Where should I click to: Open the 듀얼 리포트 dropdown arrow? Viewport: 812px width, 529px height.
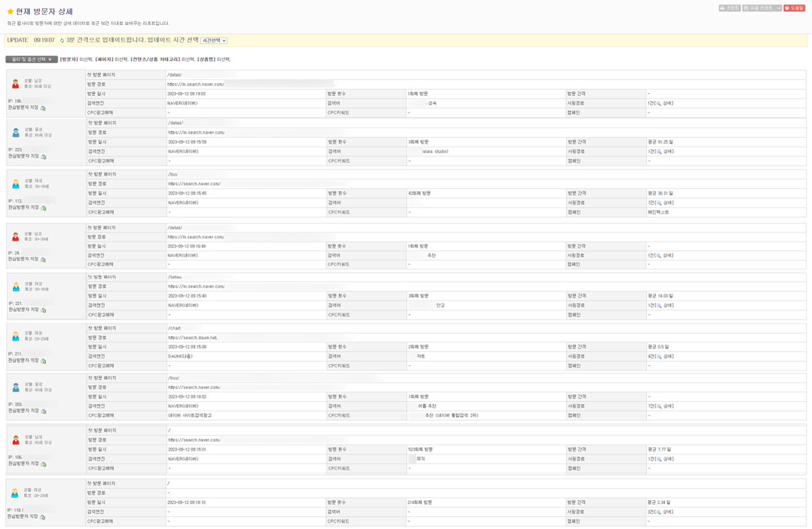click(778, 8)
